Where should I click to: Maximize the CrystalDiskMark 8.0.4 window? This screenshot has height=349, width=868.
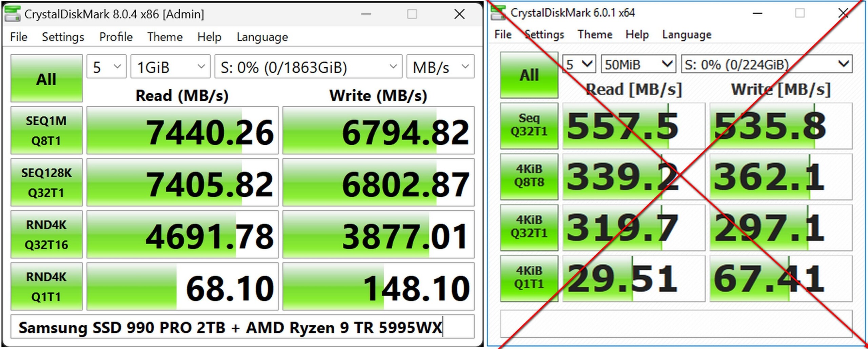coord(412,14)
